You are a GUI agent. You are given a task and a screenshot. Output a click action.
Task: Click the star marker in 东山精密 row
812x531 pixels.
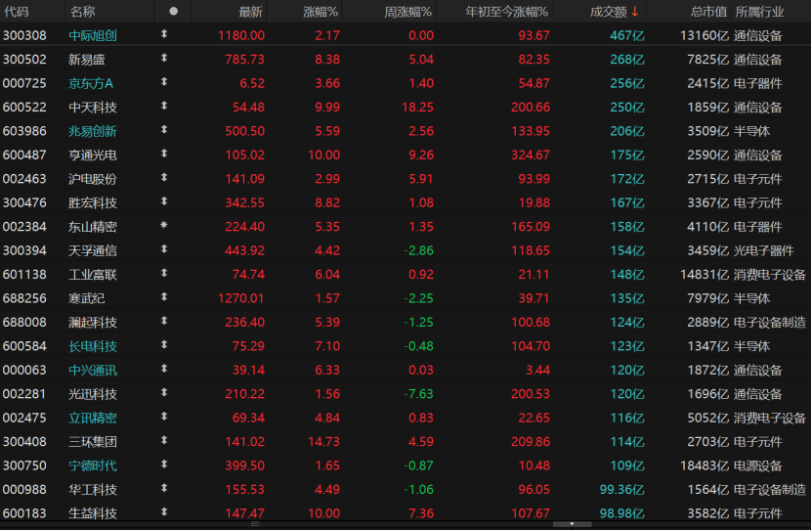164,225
